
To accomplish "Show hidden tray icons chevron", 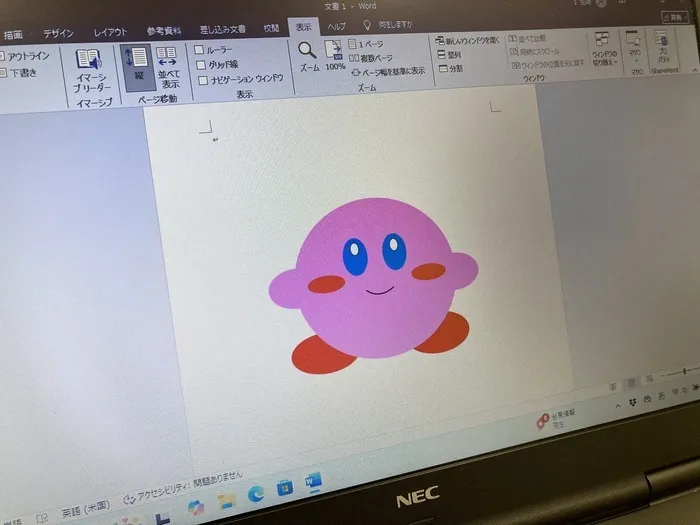I will click(x=618, y=406).
